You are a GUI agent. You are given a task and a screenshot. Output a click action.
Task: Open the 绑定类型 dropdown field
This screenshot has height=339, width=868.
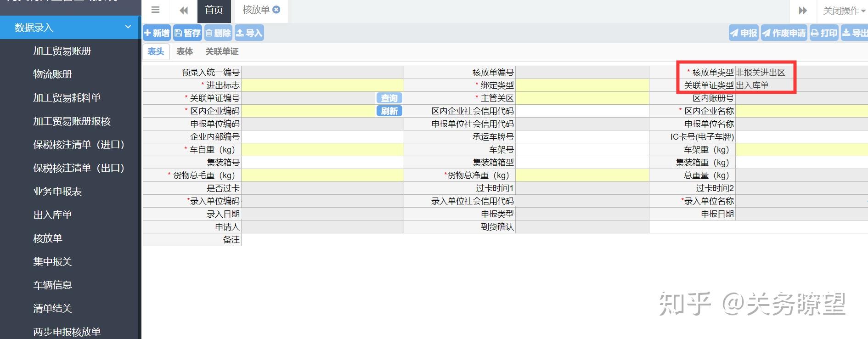pyautogui.click(x=582, y=85)
